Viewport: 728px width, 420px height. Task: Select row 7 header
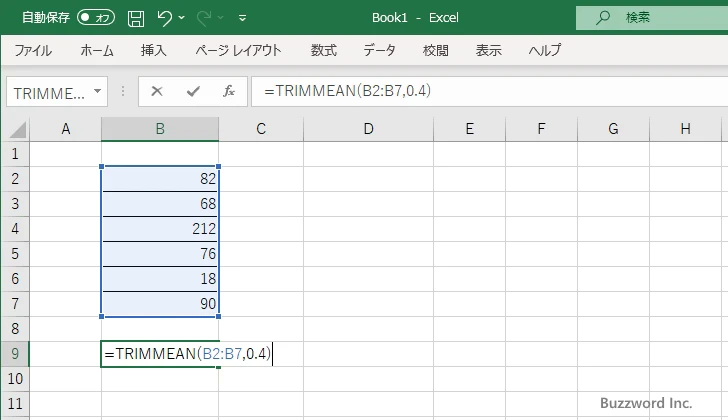click(x=15, y=304)
